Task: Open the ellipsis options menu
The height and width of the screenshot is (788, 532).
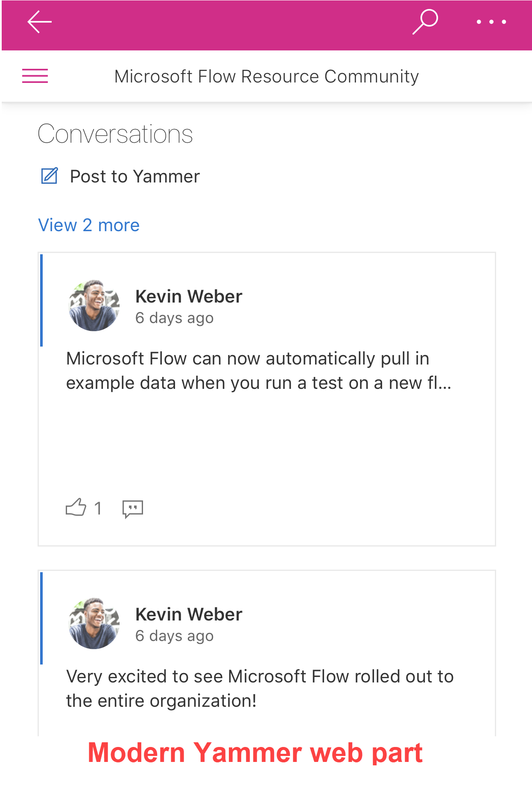Action: tap(491, 21)
